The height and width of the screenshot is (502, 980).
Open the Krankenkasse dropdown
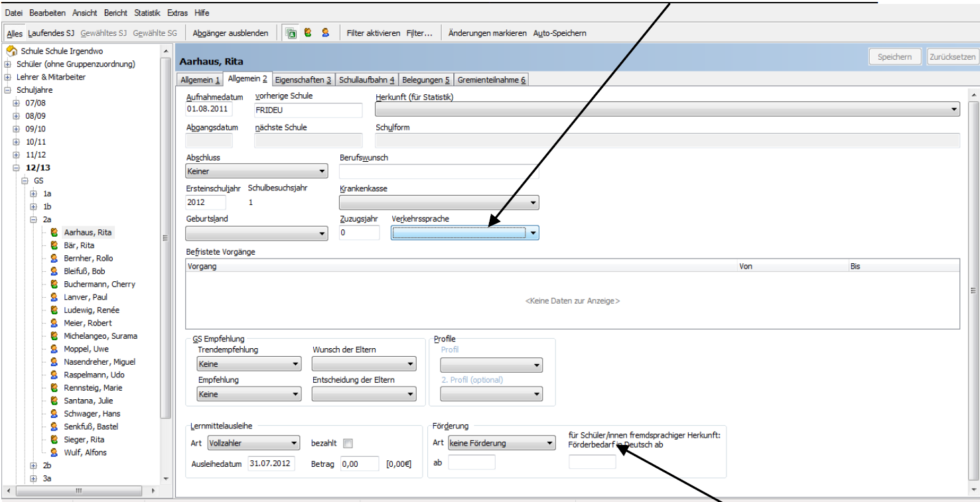439,202
